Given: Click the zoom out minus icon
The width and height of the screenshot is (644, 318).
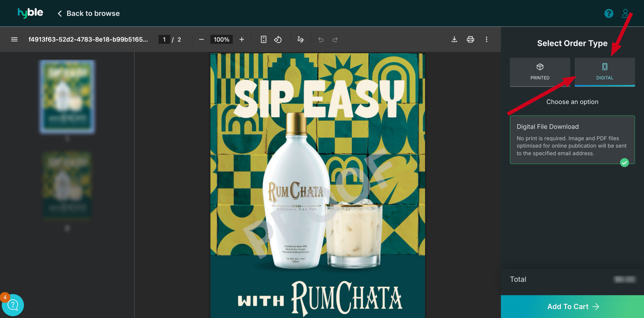Looking at the screenshot, I should [201, 39].
